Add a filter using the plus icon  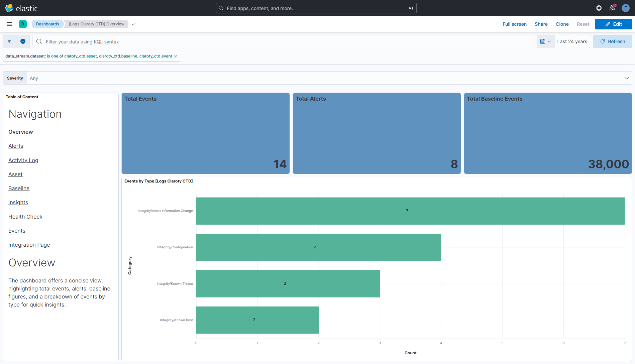pyautogui.click(x=23, y=41)
